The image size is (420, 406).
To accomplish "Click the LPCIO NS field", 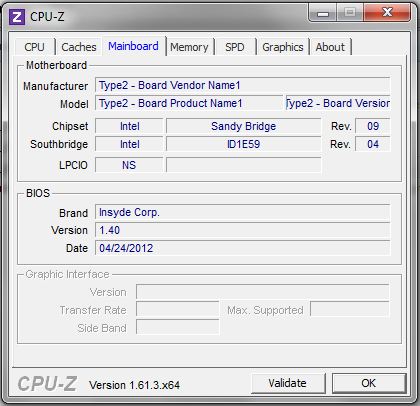I will pos(129,165).
